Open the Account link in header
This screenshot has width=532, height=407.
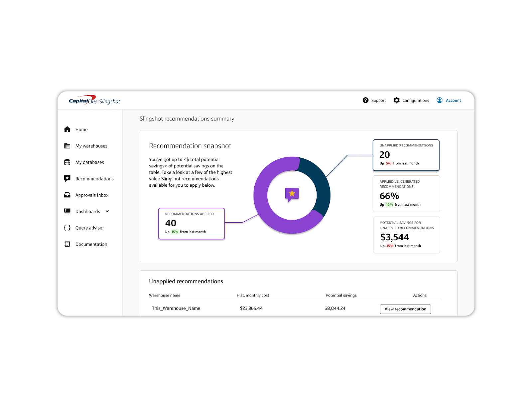coord(453,100)
